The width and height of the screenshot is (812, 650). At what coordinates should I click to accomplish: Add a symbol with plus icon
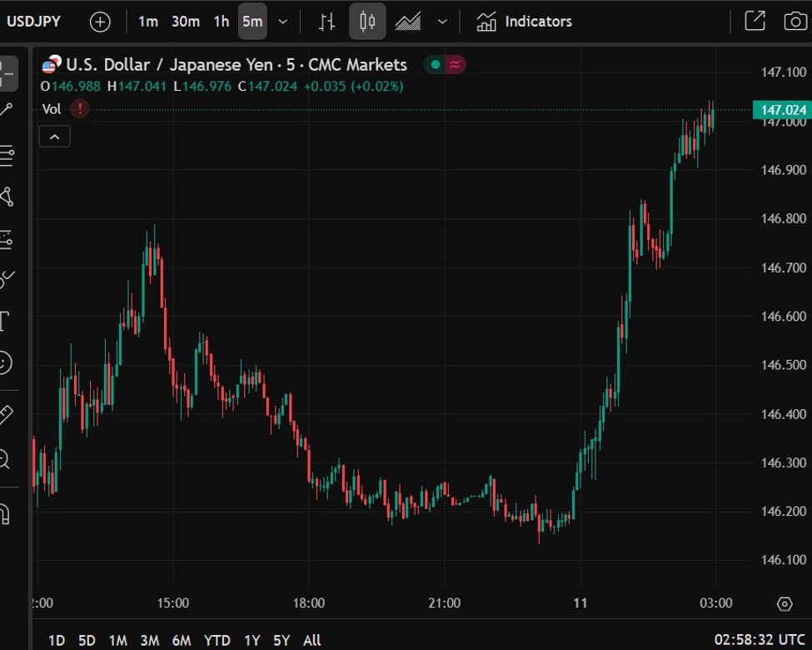(100, 22)
